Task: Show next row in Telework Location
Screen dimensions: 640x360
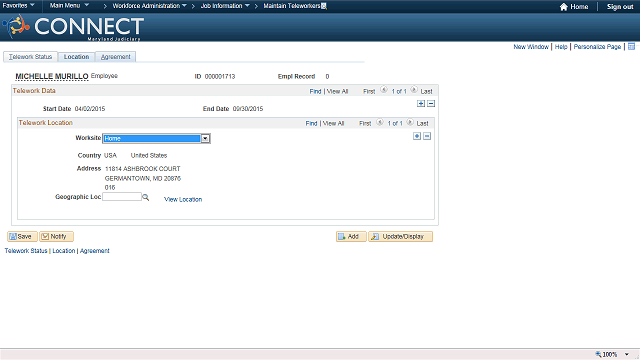Action: pyautogui.click(x=410, y=122)
